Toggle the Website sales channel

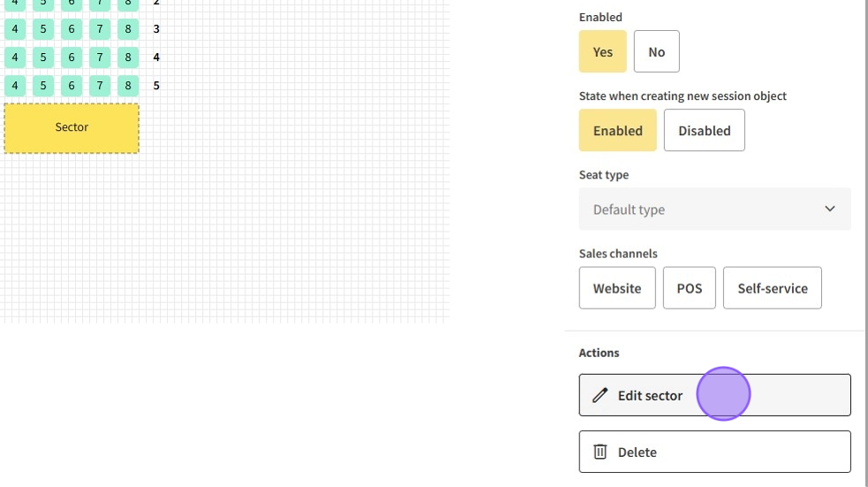click(x=616, y=288)
